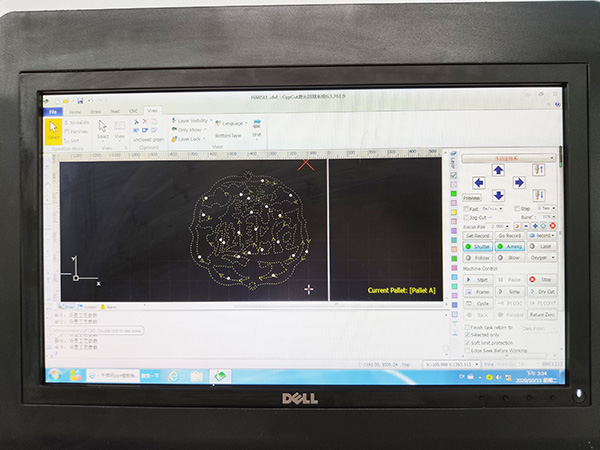Open the Zero Point dropdown
Screen dimensions: 600x450
(x=539, y=328)
